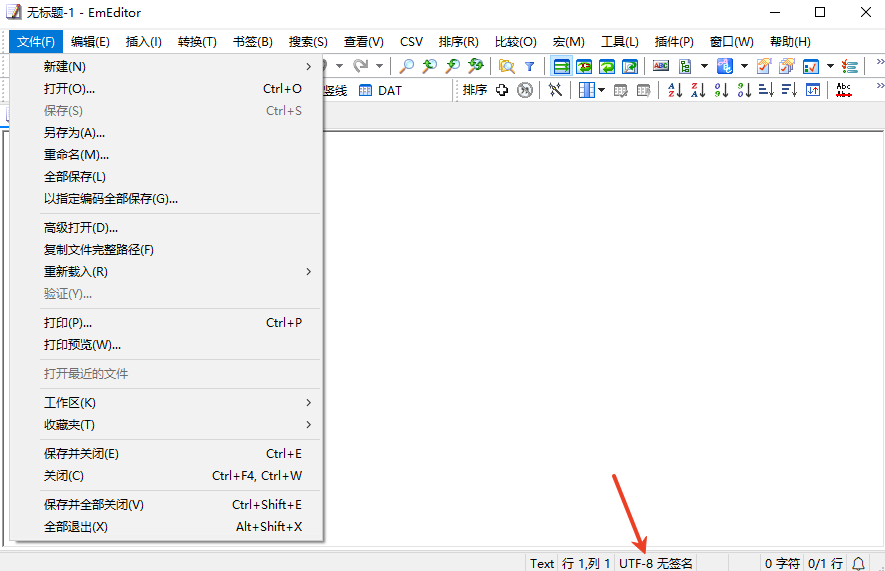The height and width of the screenshot is (571, 885).
Task: Click the outline tree toolbar icon
Action: coord(685,66)
